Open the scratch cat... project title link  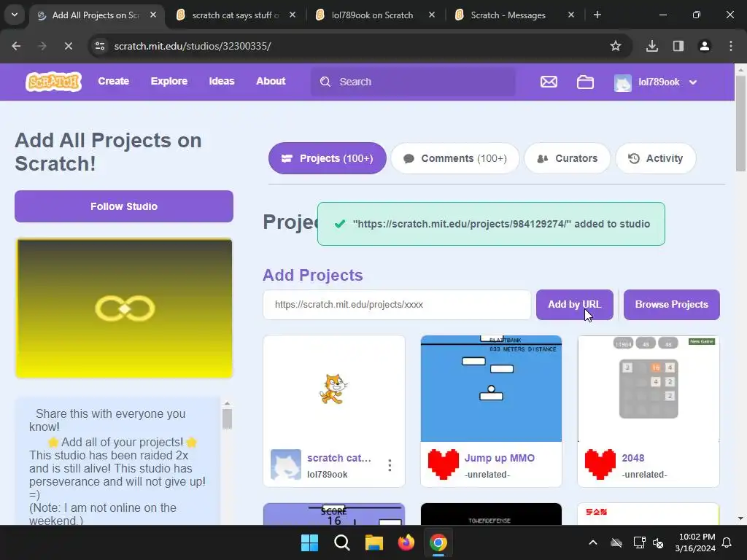point(338,458)
